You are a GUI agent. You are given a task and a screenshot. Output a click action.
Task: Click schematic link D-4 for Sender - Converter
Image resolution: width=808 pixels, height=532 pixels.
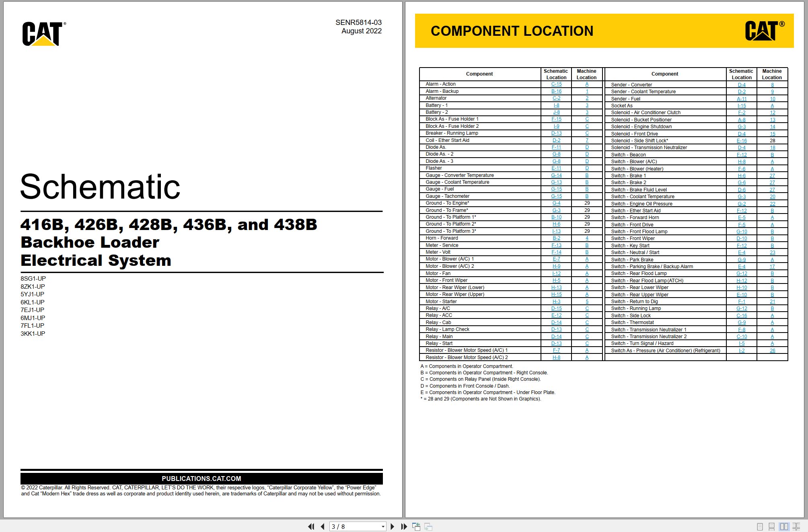tap(742, 85)
